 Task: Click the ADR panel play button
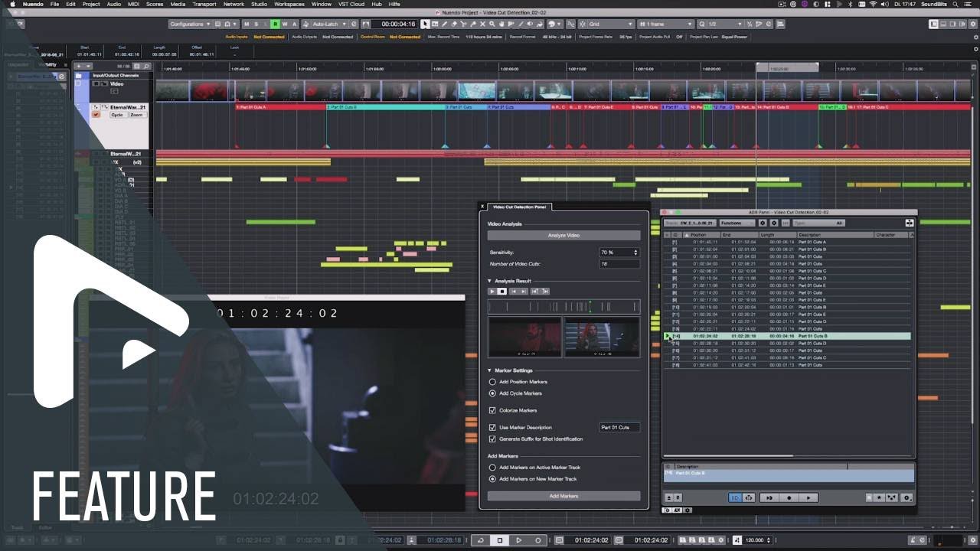[808, 497]
